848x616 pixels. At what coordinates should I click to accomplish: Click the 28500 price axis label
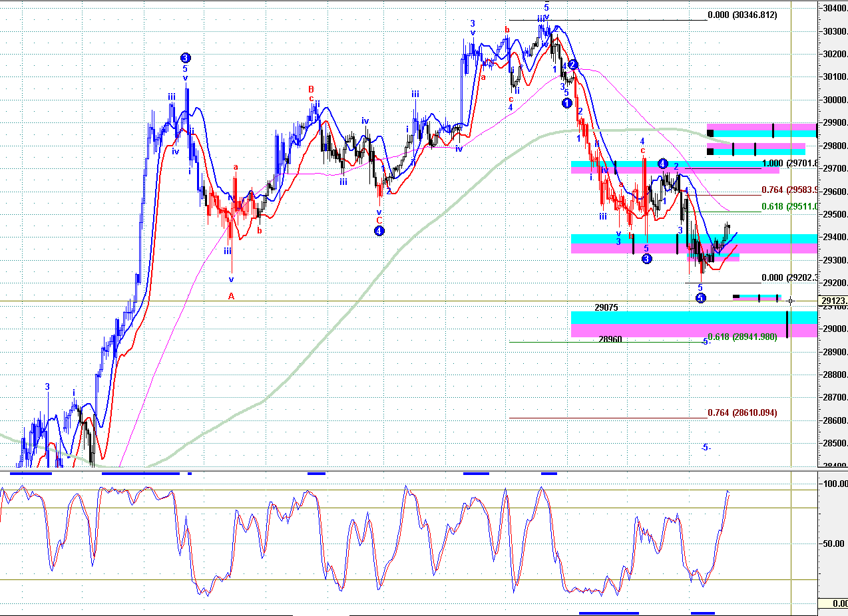click(x=835, y=444)
